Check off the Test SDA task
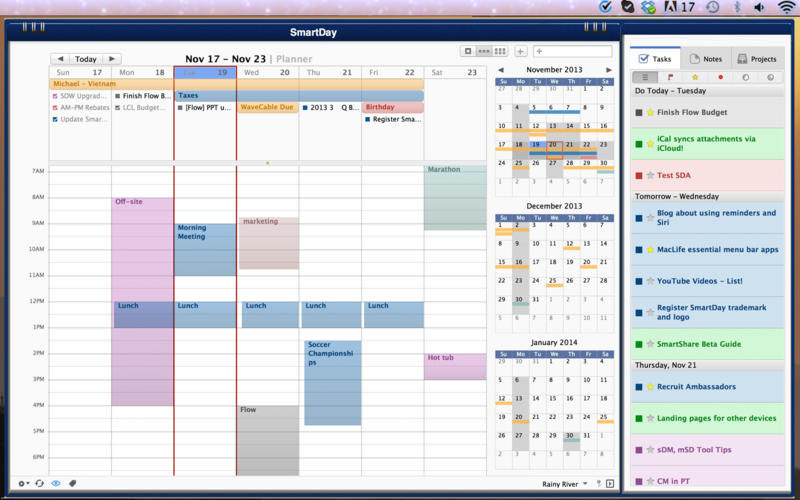The width and height of the screenshot is (800, 500). pyautogui.click(x=639, y=176)
